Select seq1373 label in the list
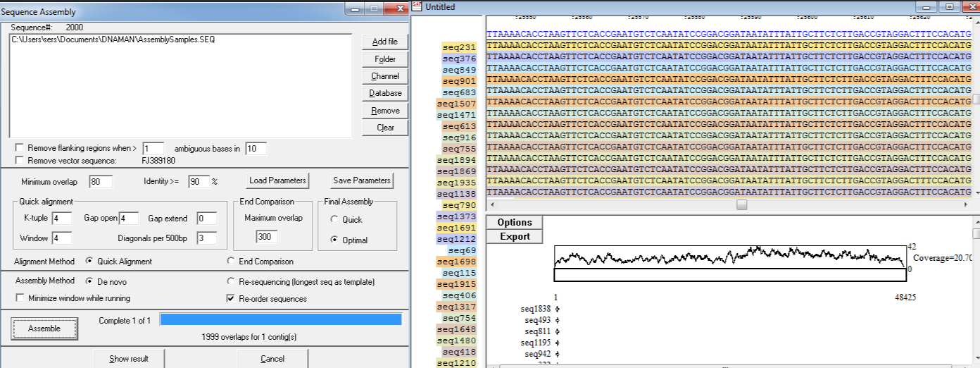Image resolution: width=980 pixels, height=368 pixels. pyautogui.click(x=456, y=216)
